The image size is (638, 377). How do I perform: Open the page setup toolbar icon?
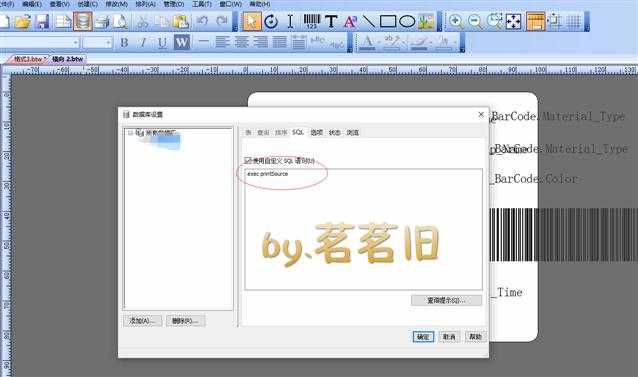click(x=63, y=21)
